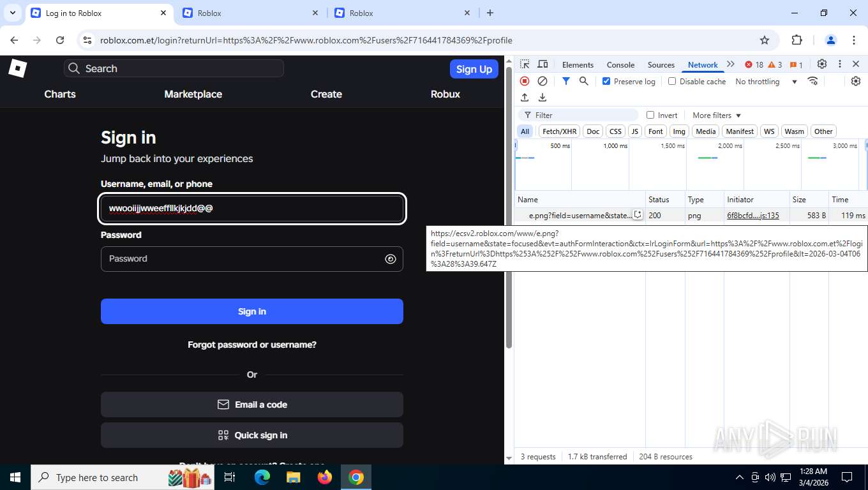This screenshot has width=868, height=490.
Task: Click the 3 warnings indicator
Action: click(775, 65)
